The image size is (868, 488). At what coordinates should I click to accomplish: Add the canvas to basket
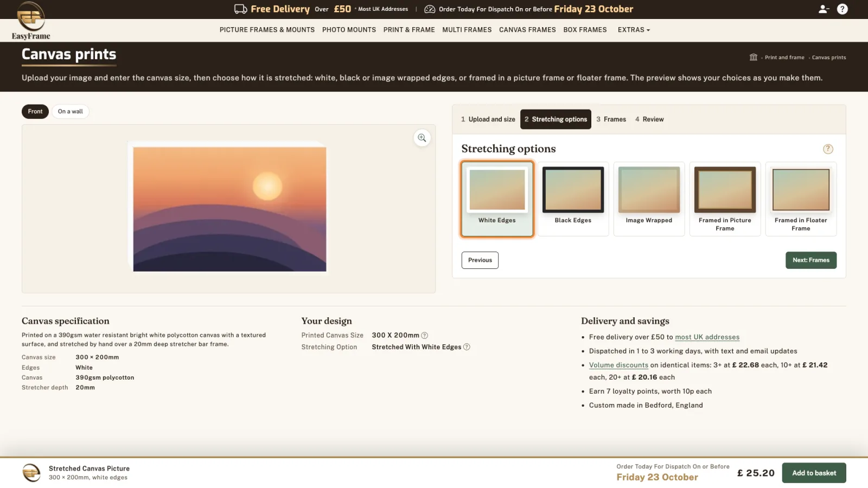[814, 473]
